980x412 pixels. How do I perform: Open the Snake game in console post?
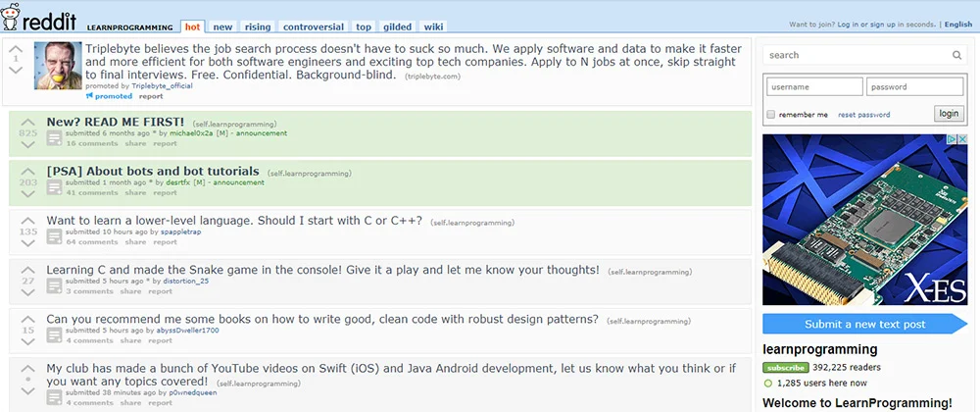pyautogui.click(x=323, y=270)
